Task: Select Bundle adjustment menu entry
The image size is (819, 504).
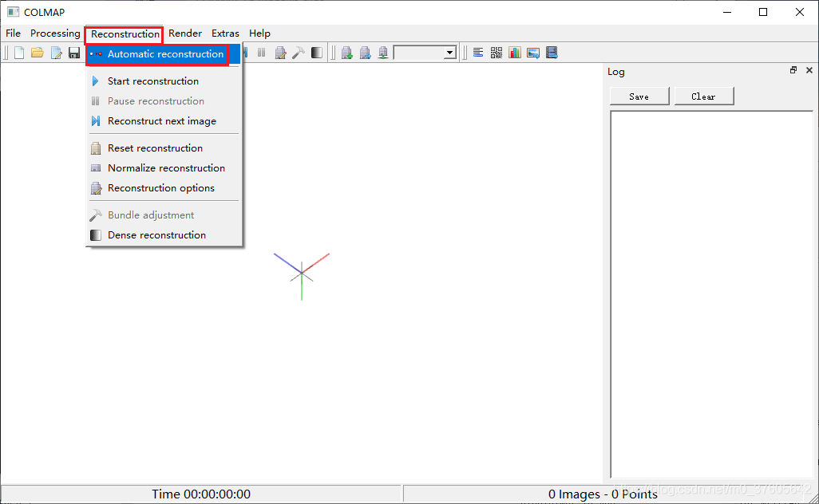Action: [164, 215]
